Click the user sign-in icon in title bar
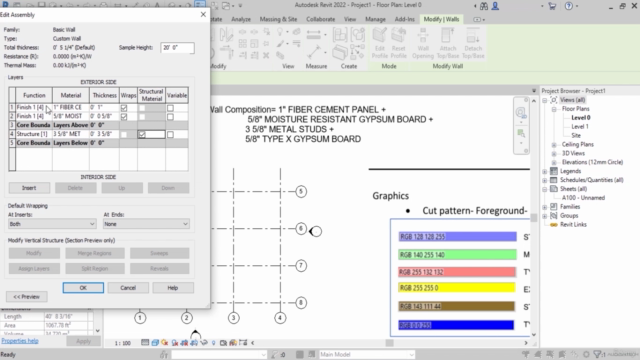This screenshot has width=640, height=360. [x=495, y=6]
